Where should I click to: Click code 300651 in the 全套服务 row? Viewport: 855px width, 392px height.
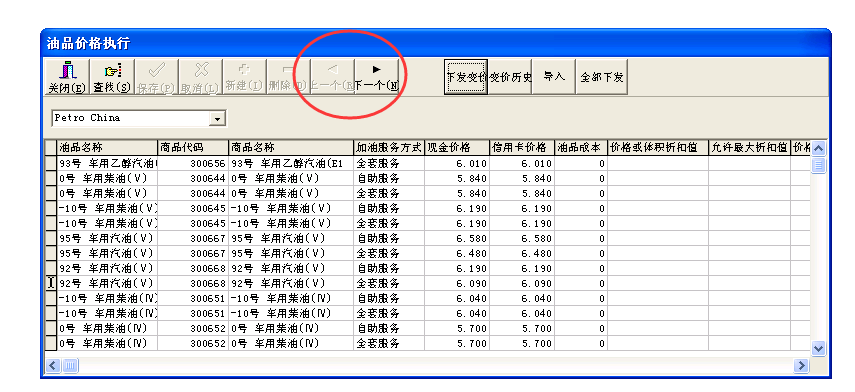(193, 313)
